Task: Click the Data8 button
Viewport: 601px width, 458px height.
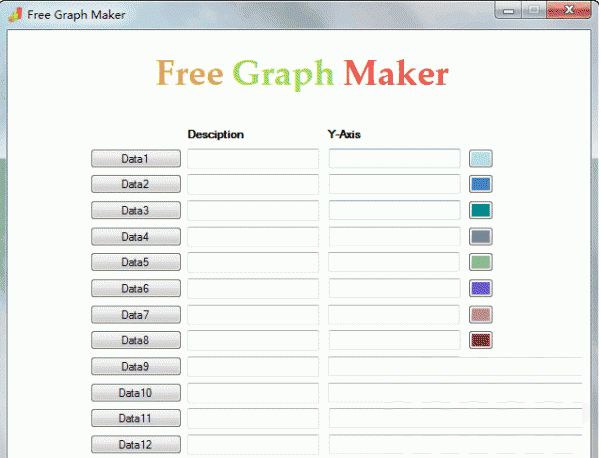Action: [x=136, y=340]
